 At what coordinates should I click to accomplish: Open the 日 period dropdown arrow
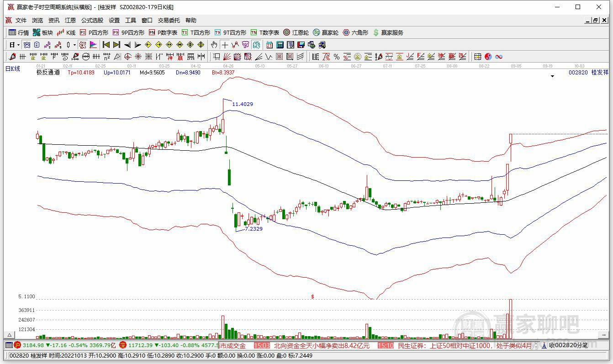point(18,45)
